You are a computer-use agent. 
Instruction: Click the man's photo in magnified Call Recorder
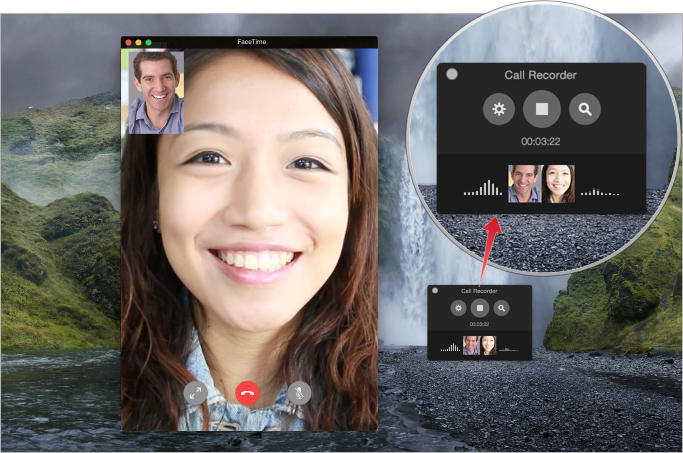(524, 184)
